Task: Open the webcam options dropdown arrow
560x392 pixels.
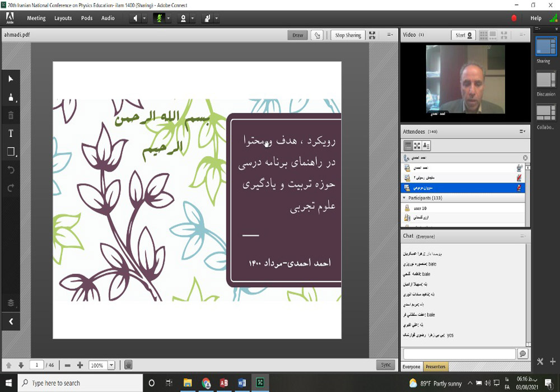Action: [x=193, y=18]
